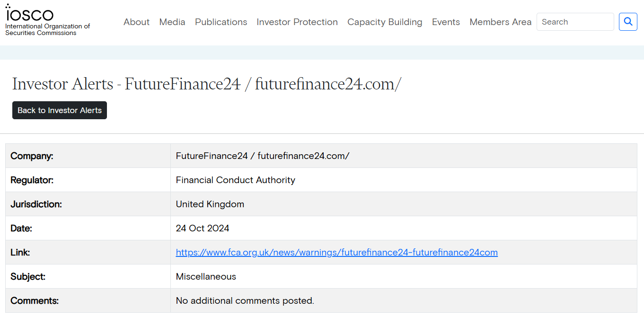The image size is (644, 317).
Task: Click the Date value 24 Oct 2024
Action: click(203, 228)
